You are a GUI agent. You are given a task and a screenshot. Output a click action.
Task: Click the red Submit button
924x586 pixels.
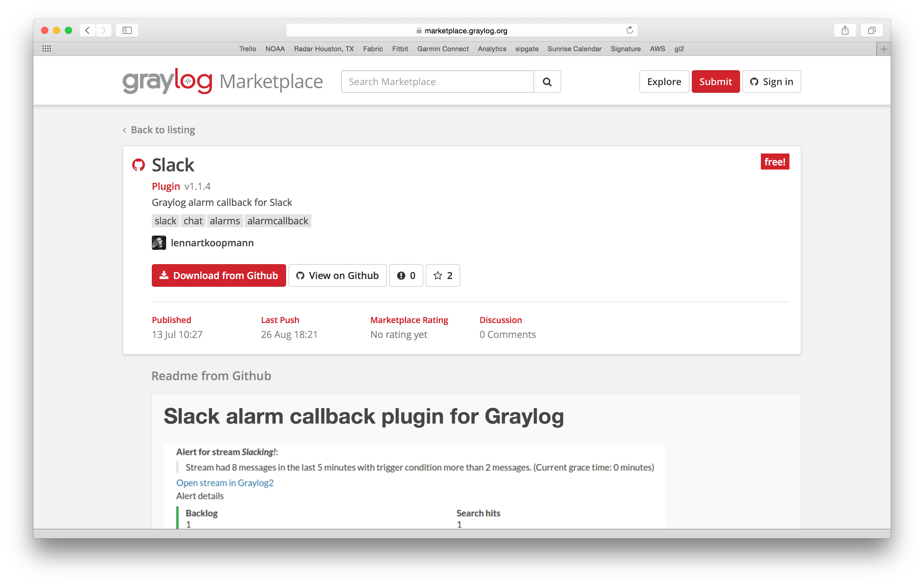coord(715,82)
